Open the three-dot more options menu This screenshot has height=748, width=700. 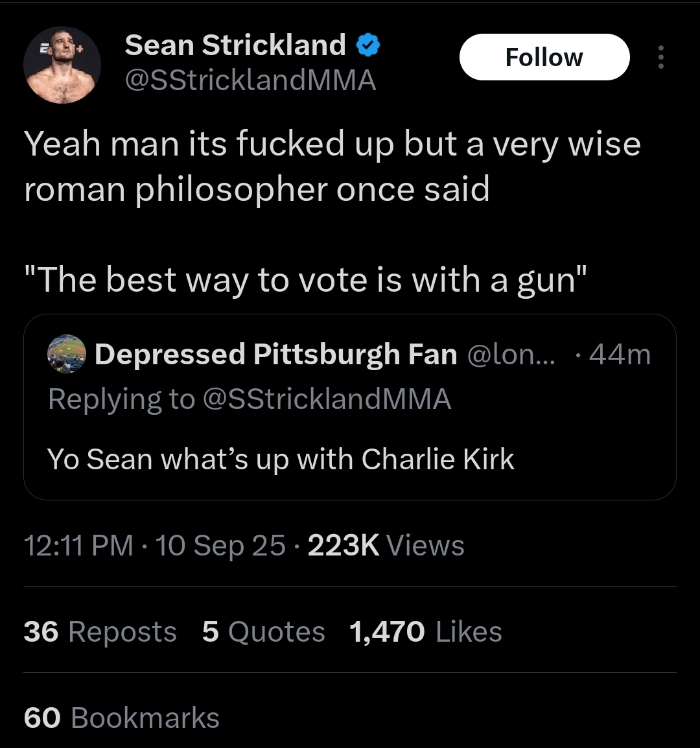pyautogui.click(x=661, y=57)
